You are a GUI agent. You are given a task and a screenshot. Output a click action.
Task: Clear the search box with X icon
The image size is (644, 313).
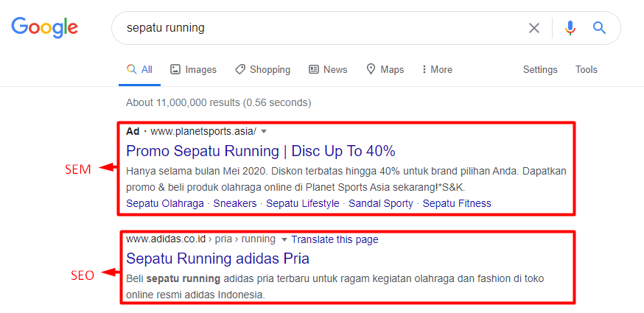(x=534, y=28)
